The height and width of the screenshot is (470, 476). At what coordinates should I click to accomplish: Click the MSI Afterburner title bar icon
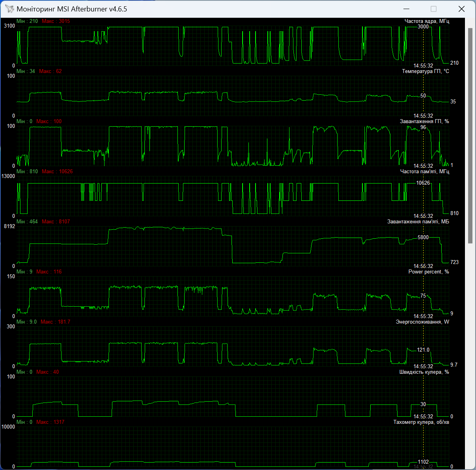9,9
